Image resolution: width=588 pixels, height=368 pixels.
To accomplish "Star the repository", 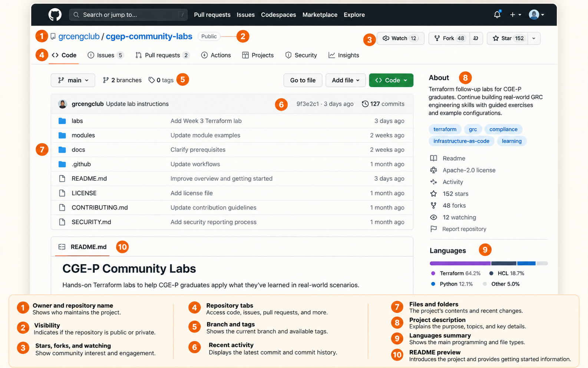I will [508, 38].
